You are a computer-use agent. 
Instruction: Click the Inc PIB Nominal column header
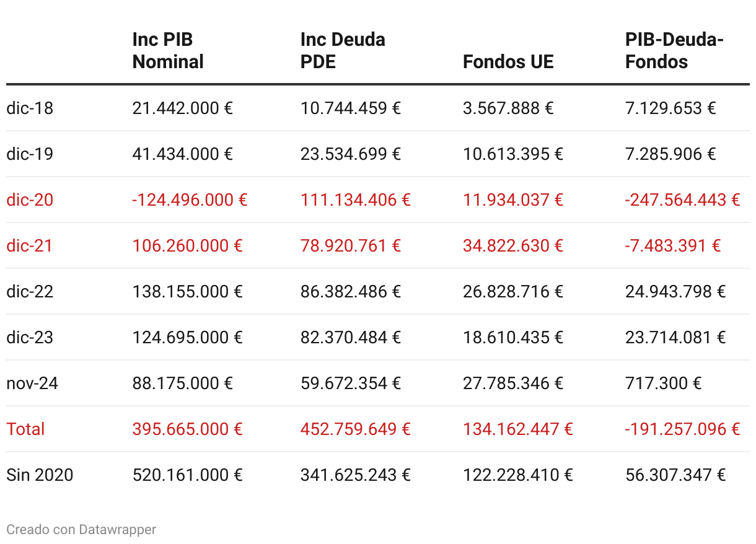(168, 51)
